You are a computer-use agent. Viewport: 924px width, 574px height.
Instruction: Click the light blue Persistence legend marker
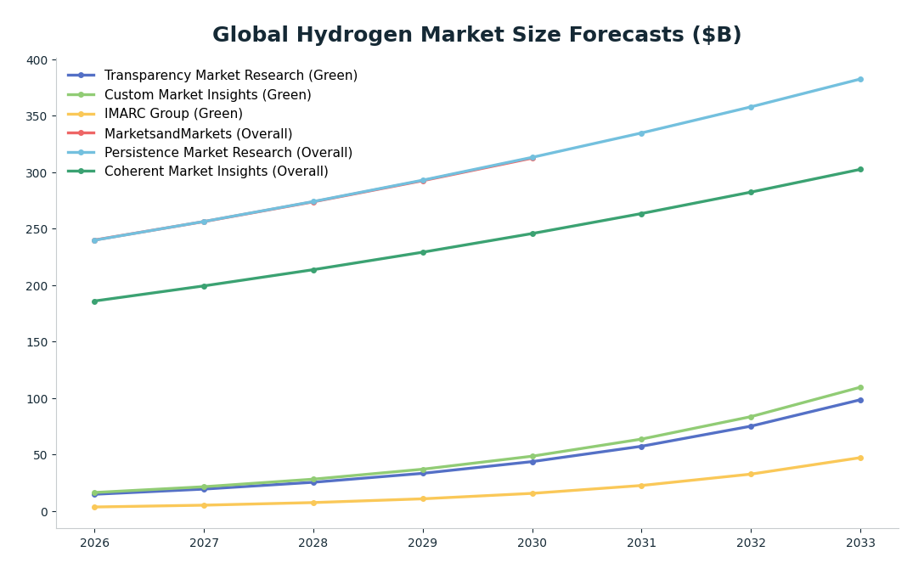(82, 153)
